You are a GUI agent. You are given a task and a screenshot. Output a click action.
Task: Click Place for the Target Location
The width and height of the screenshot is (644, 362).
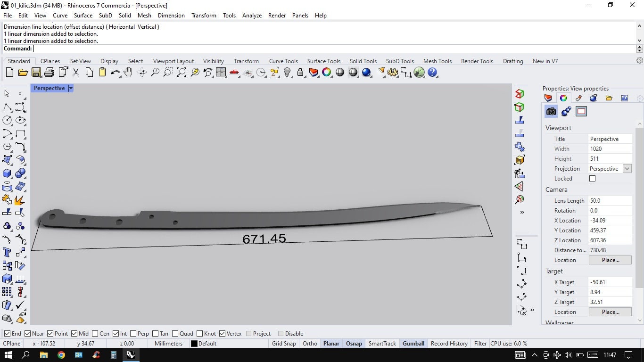pyautogui.click(x=610, y=312)
